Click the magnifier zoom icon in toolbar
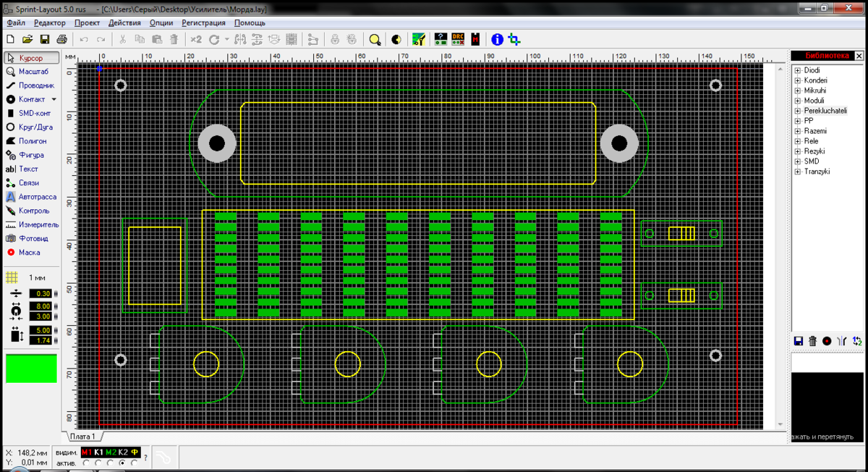This screenshot has height=472, width=868. (x=375, y=39)
